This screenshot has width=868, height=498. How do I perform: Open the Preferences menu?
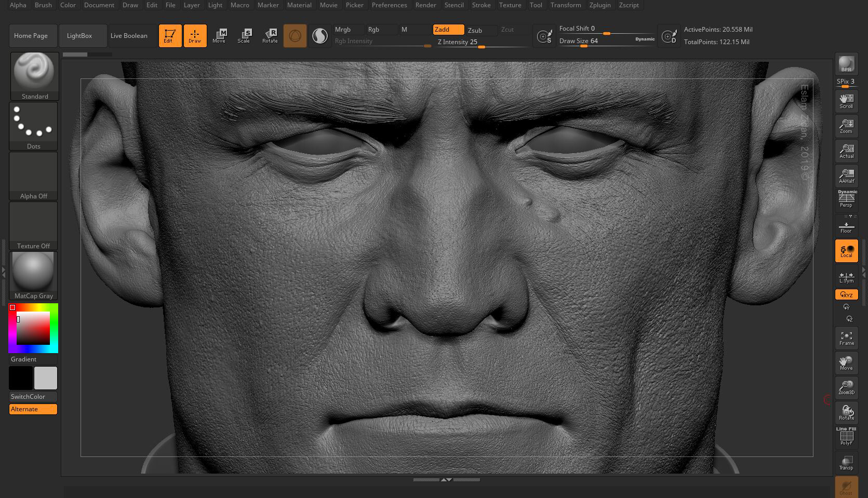point(389,5)
